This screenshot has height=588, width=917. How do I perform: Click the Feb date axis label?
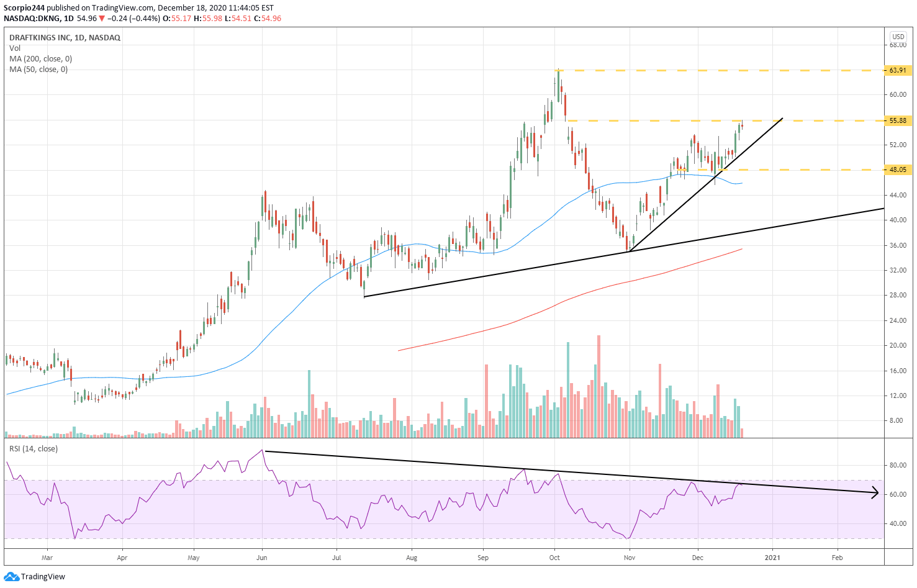coord(837,558)
